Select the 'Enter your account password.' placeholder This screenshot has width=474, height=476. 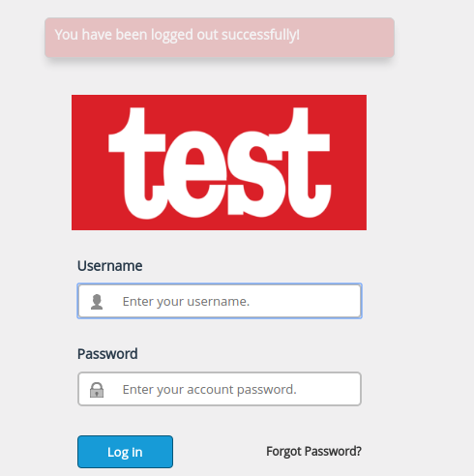[x=210, y=390]
